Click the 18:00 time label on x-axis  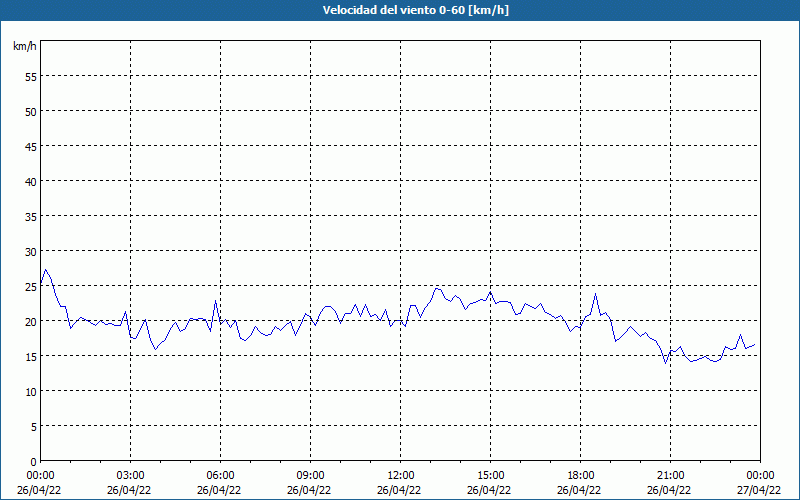point(581,476)
